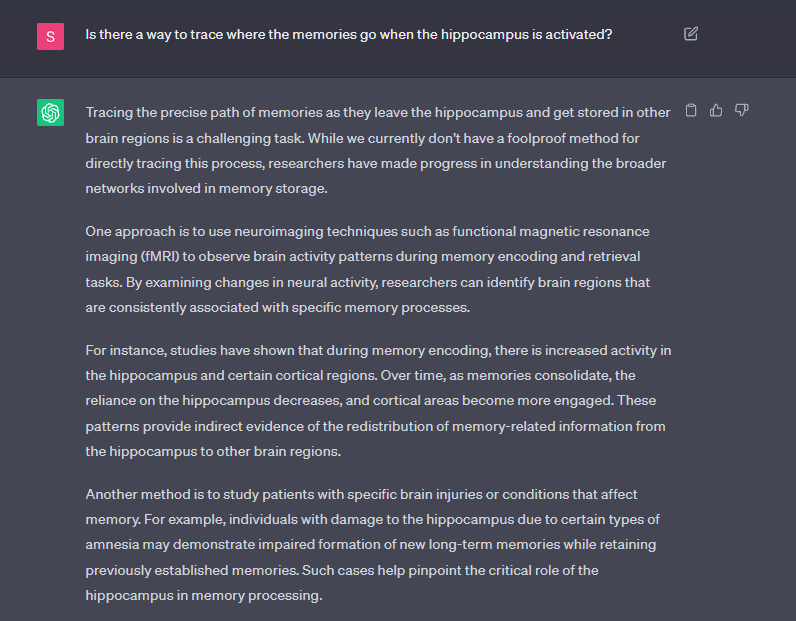Click the paragraph starting 'Tracing the precise path'

pyautogui.click(x=376, y=150)
